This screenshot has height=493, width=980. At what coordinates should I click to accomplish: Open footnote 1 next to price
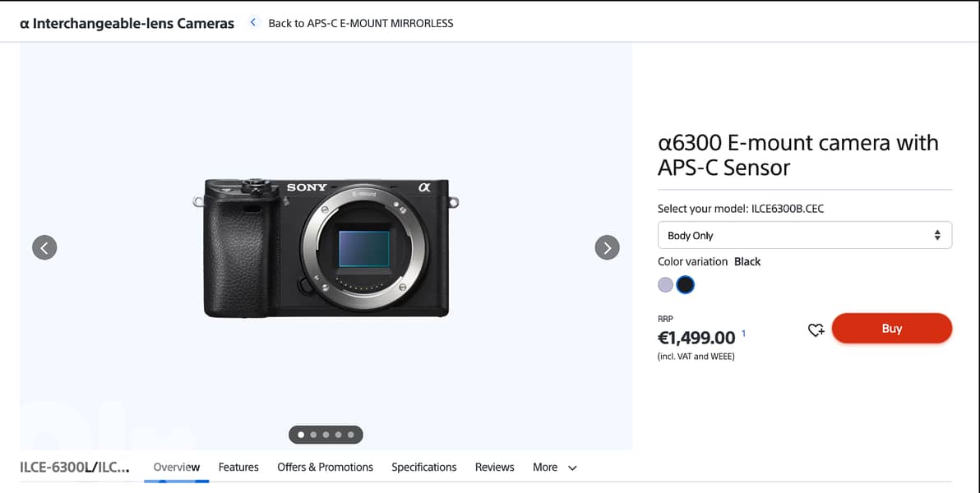[743, 333]
